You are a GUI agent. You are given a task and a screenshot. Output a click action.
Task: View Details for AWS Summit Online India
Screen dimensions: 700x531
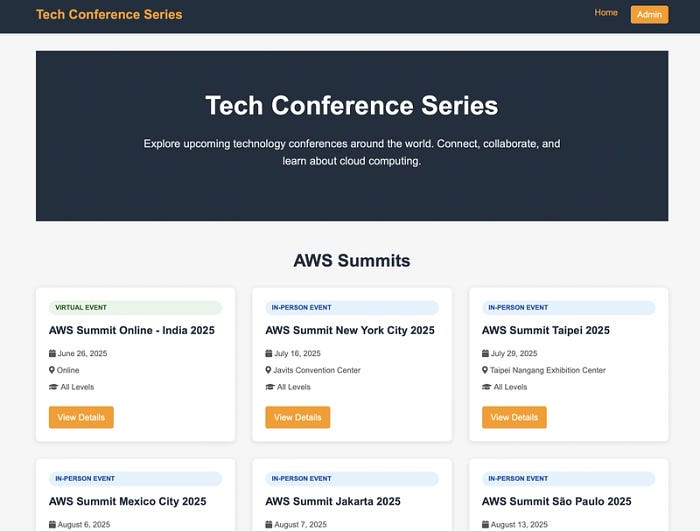click(x=81, y=417)
